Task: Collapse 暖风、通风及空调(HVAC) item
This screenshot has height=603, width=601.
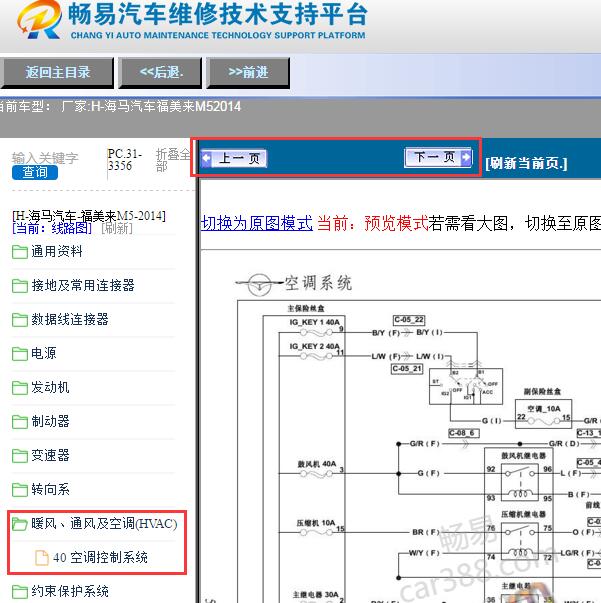Action: [x=104, y=523]
